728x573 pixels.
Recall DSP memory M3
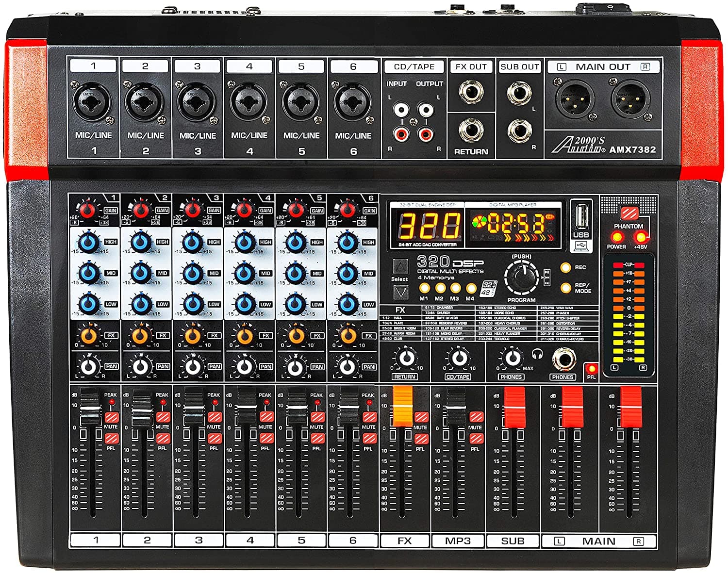[455, 288]
